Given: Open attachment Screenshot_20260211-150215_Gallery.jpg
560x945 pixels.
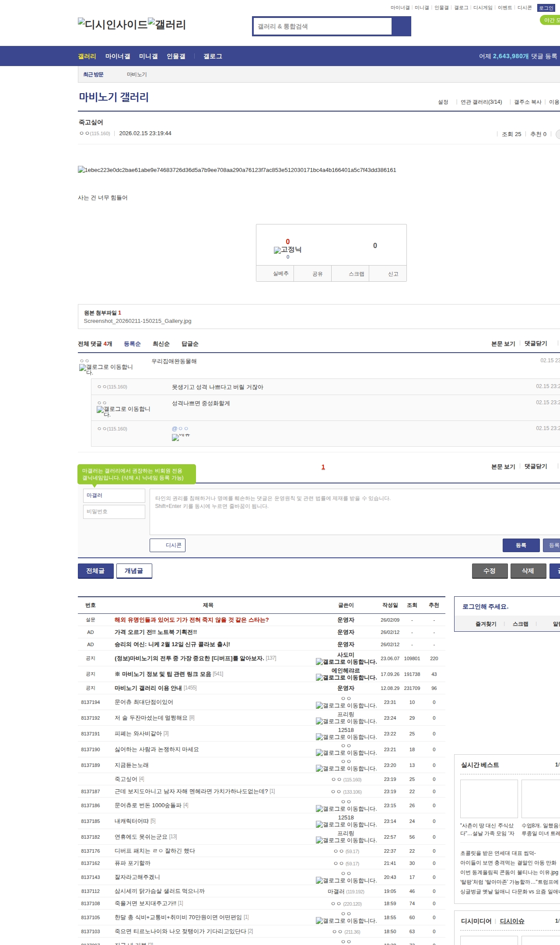Looking at the screenshot, I should pos(137,321).
